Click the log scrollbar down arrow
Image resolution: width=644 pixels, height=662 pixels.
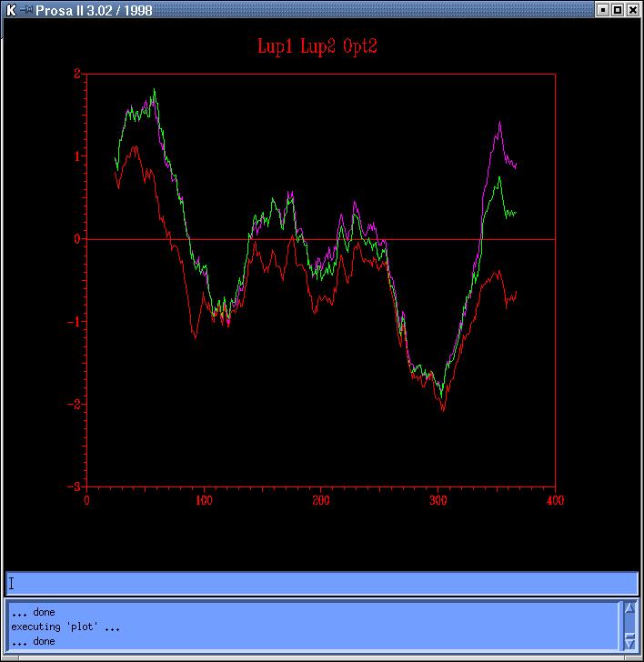629,642
